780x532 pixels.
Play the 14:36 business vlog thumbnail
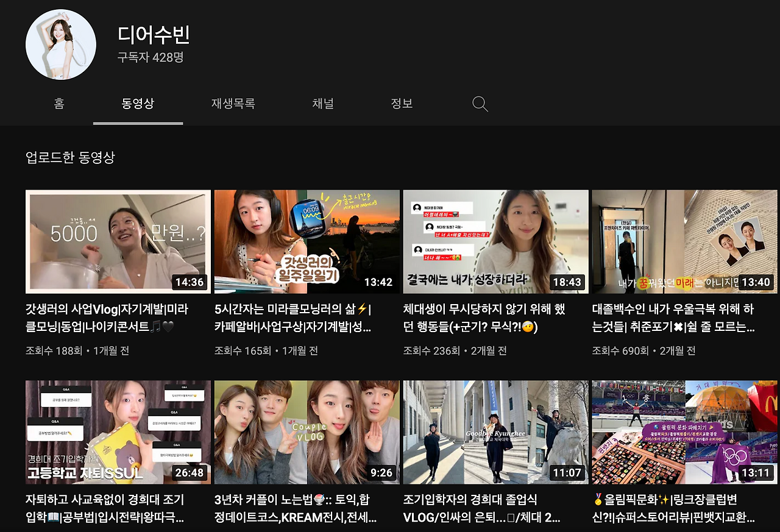[118, 241]
